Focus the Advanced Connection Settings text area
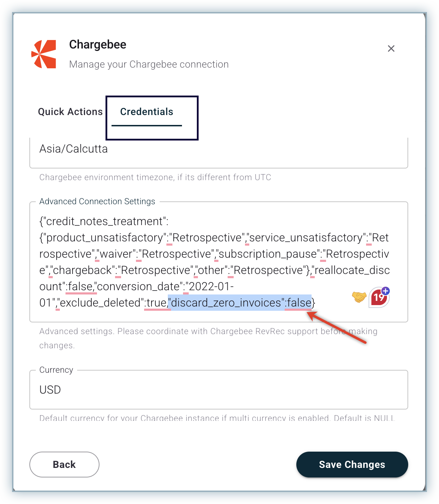Screen dimensions: 439x504 tap(219, 262)
